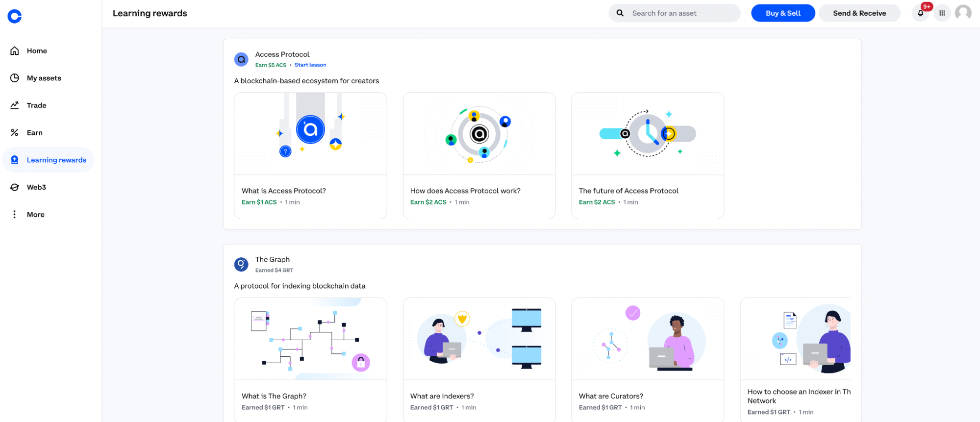Image resolution: width=980 pixels, height=422 pixels.
Task: Click 'The Graph' heading
Action: (273, 259)
